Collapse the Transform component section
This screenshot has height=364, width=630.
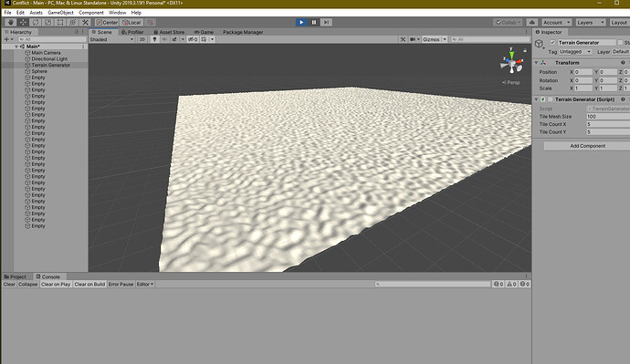(x=536, y=63)
